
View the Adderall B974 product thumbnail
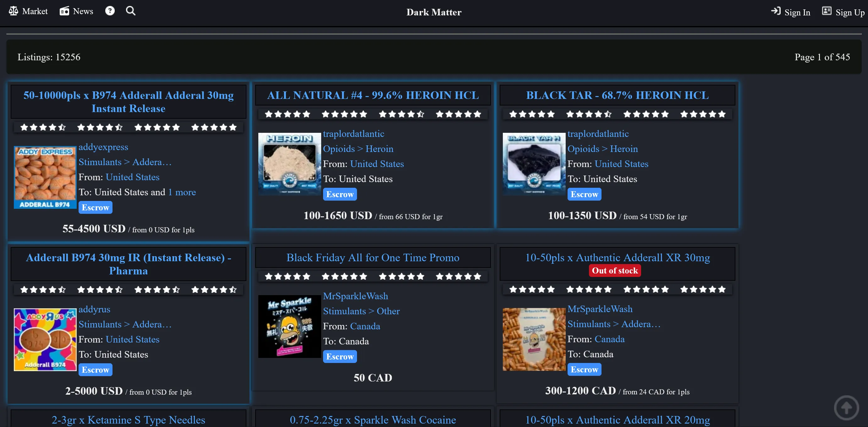pyautogui.click(x=45, y=339)
